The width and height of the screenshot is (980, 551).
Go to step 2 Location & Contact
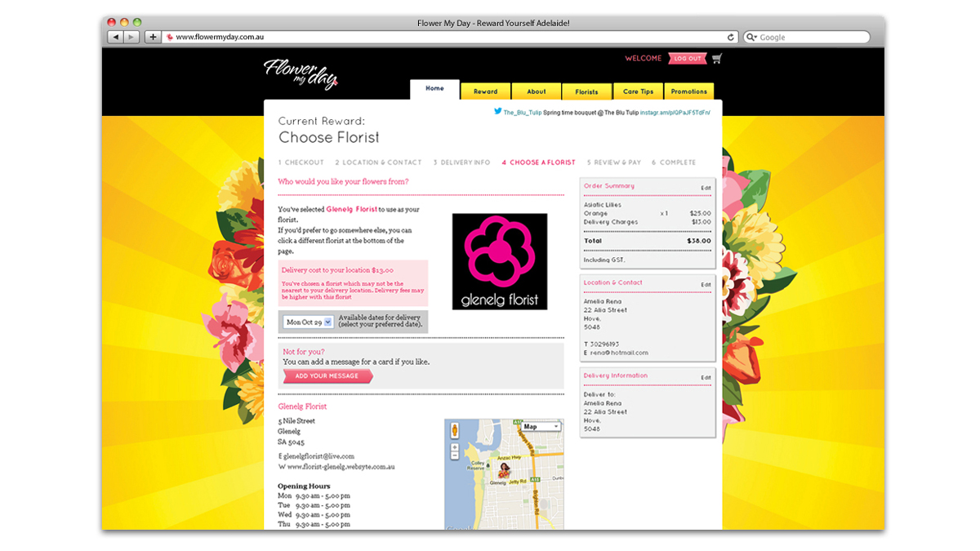pyautogui.click(x=378, y=162)
